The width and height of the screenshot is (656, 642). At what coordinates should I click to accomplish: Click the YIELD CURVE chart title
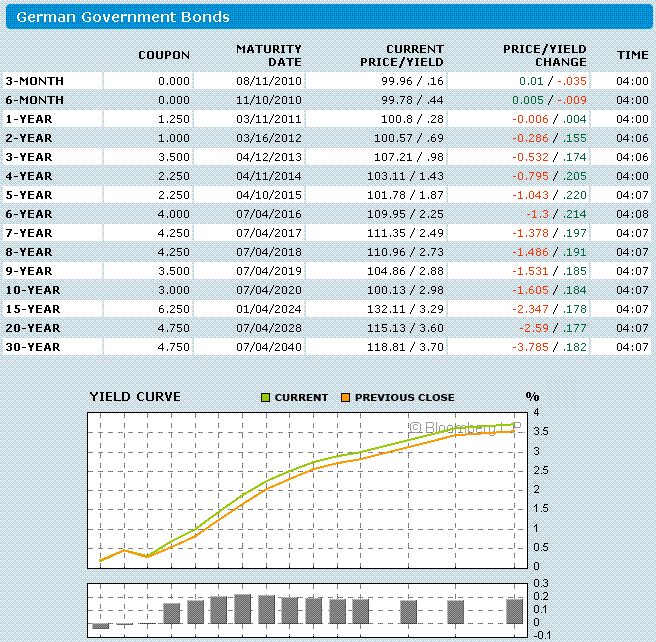point(135,397)
